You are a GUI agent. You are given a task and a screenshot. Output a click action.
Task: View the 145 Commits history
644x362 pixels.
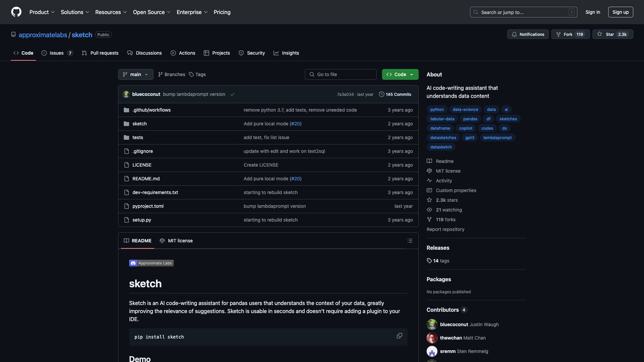tap(395, 95)
